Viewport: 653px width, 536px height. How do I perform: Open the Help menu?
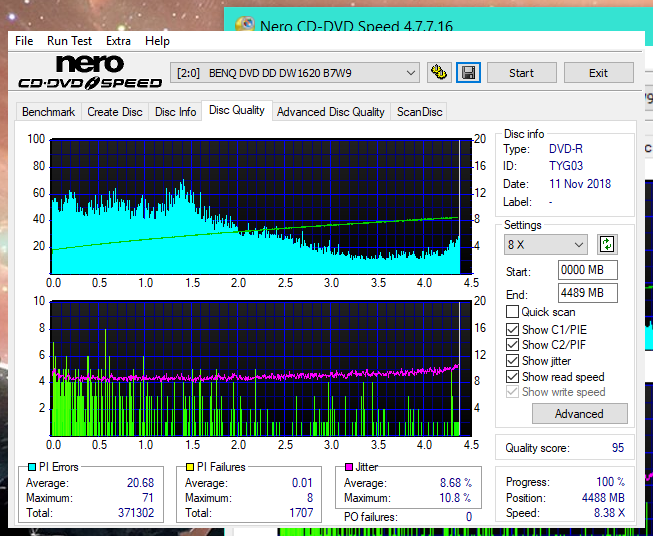[x=157, y=41]
